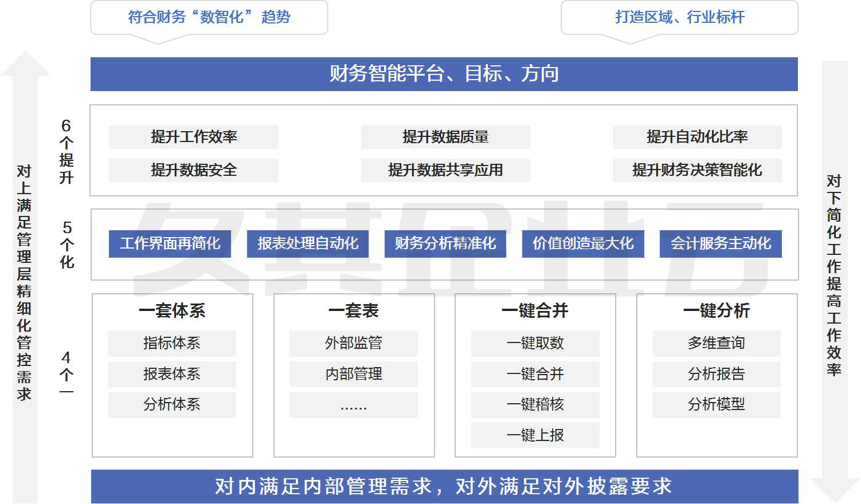861x504 pixels.
Task: Click the 一键上报 item
Action: point(535,435)
